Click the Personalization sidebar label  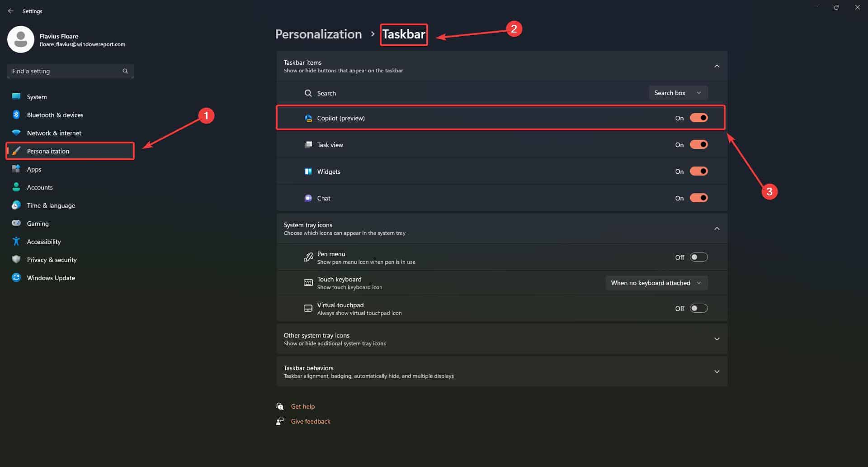point(48,151)
